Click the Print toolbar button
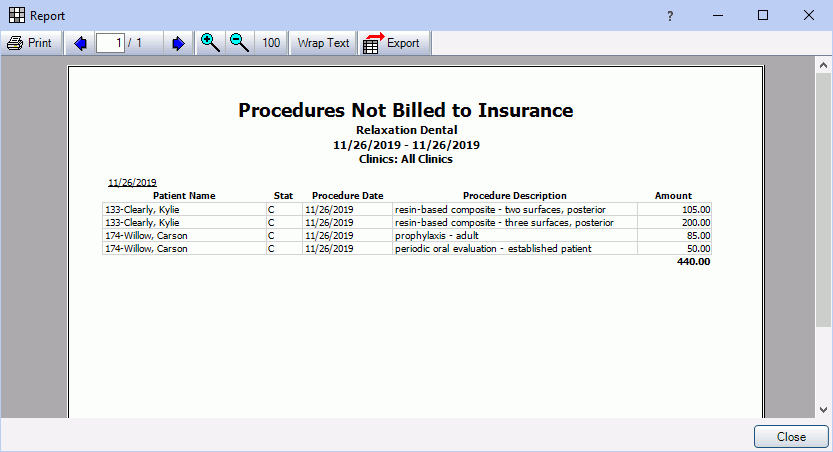Screen dimensions: 833x452 [x=31, y=43]
